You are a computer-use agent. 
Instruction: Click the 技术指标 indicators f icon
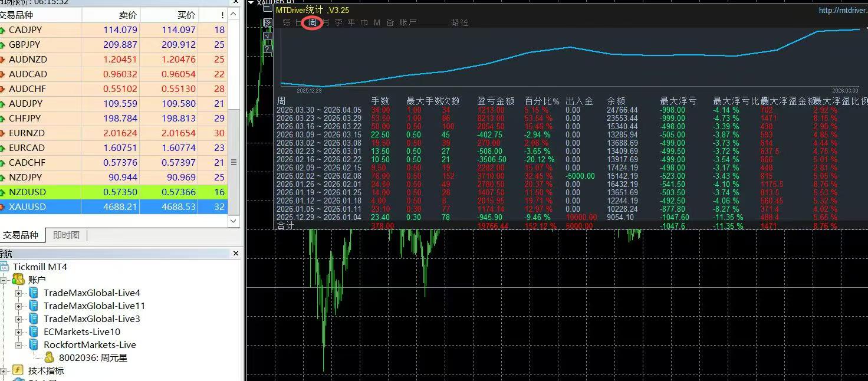(x=18, y=371)
